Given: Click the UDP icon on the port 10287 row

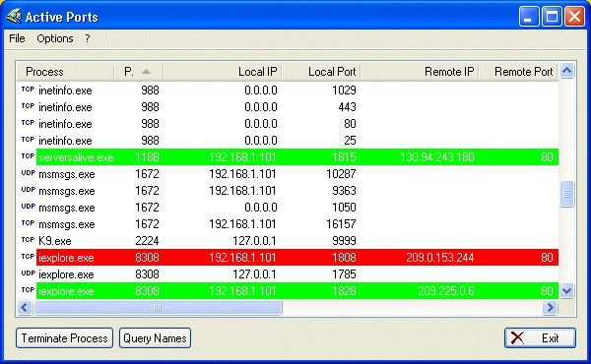Looking at the screenshot, I should coord(28,173).
